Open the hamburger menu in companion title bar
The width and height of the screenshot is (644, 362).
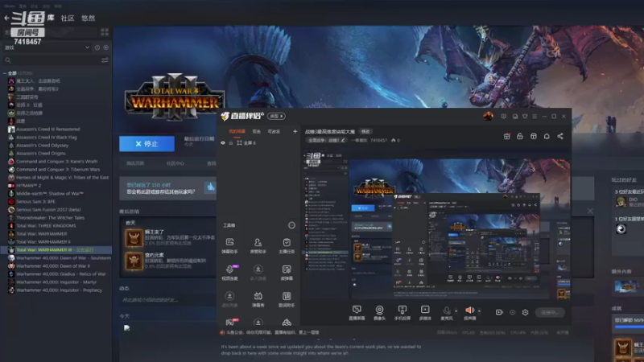(535, 117)
